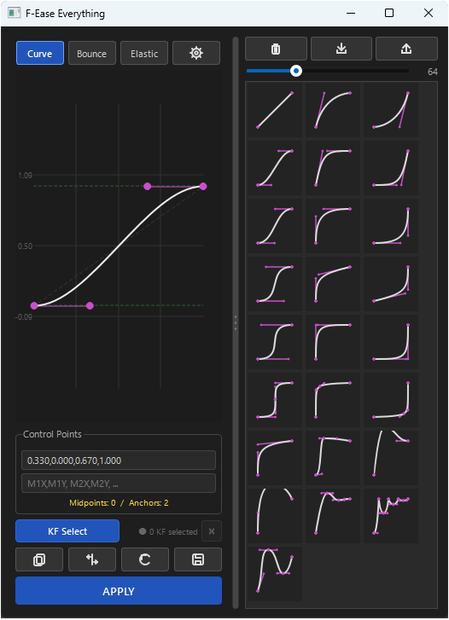Click the save preset floppy disk icon
The image size is (449, 620).
coord(198,560)
